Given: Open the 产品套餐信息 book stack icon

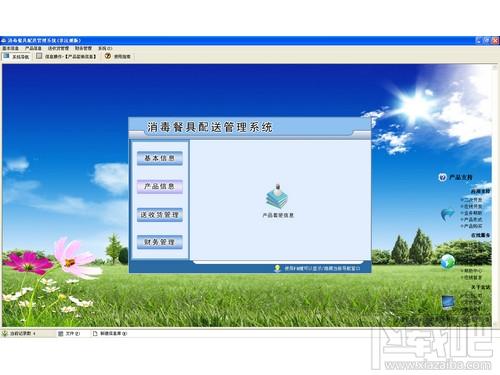Looking at the screenshot, I should 277,196.
